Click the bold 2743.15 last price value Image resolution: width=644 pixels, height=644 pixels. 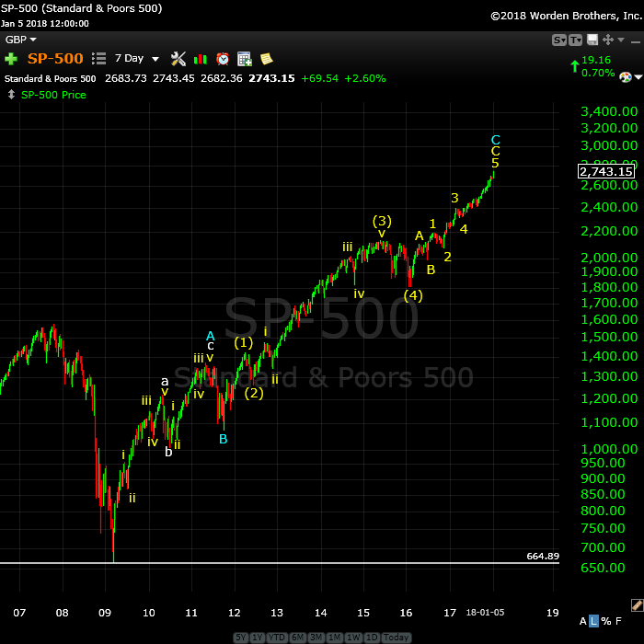coord(271,78)
